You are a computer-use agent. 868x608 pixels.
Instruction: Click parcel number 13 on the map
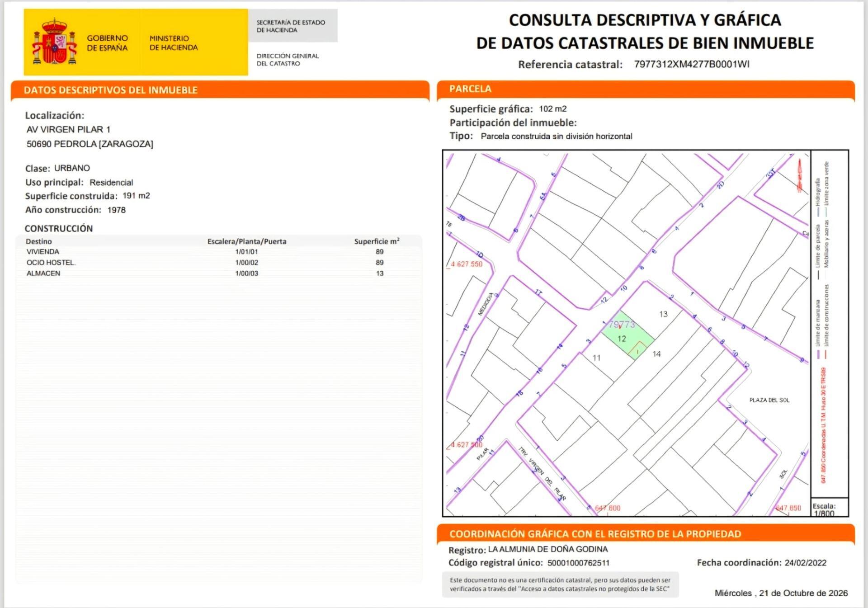pos(663,314)
